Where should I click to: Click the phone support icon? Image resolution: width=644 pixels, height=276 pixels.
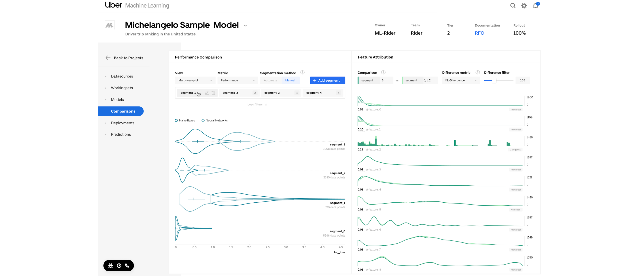127,265
